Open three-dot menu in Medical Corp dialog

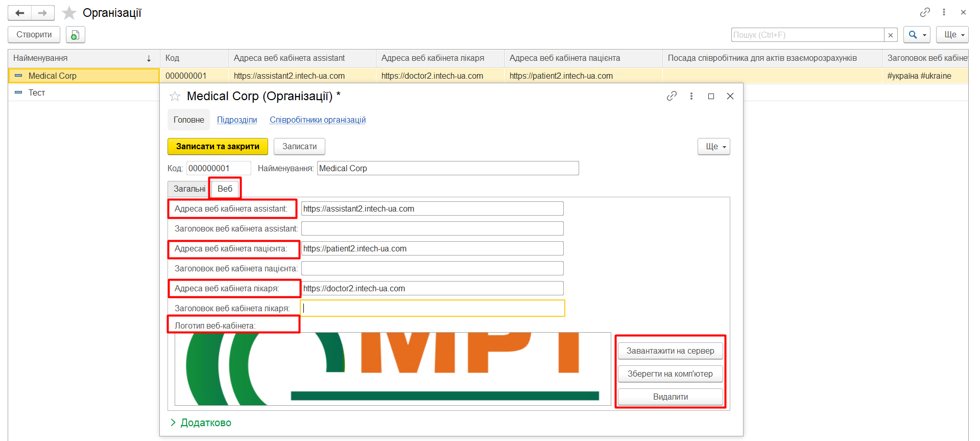(691, 96)
